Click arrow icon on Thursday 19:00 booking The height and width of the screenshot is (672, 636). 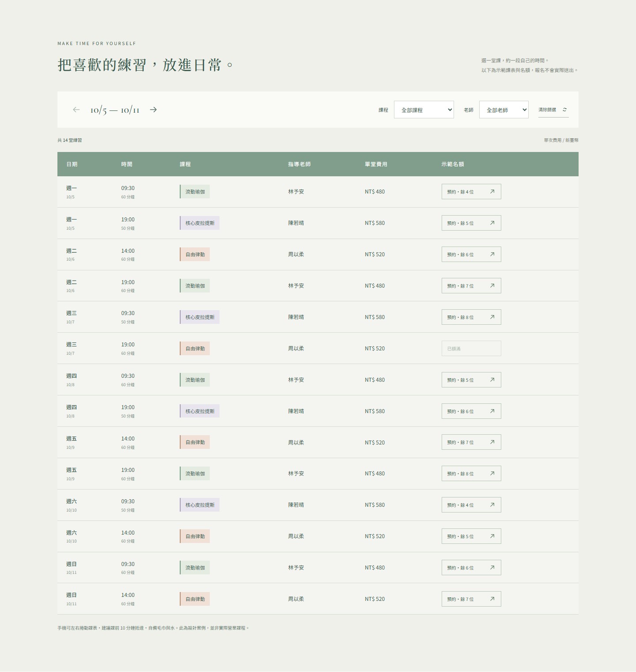pos(492,411)
